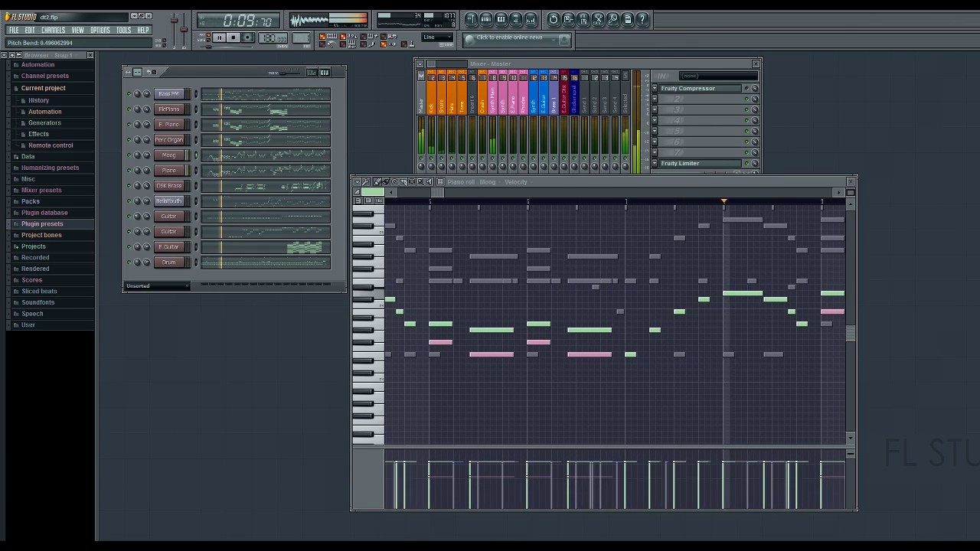Click the document icon in top toolbar
Screen dimensions: 980x551
(x=628, y=19)
